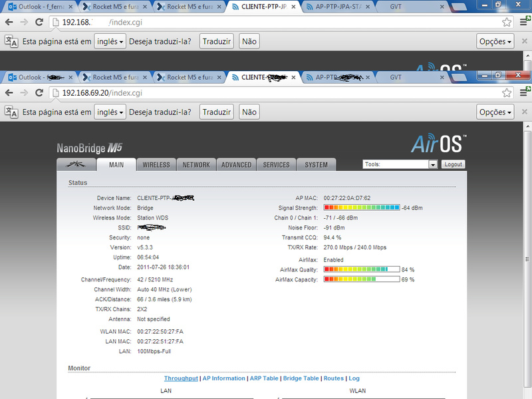Screen dimensions: 532x399
Task: Open the Throughput monitor link
Action: click(x=181, y=378)
